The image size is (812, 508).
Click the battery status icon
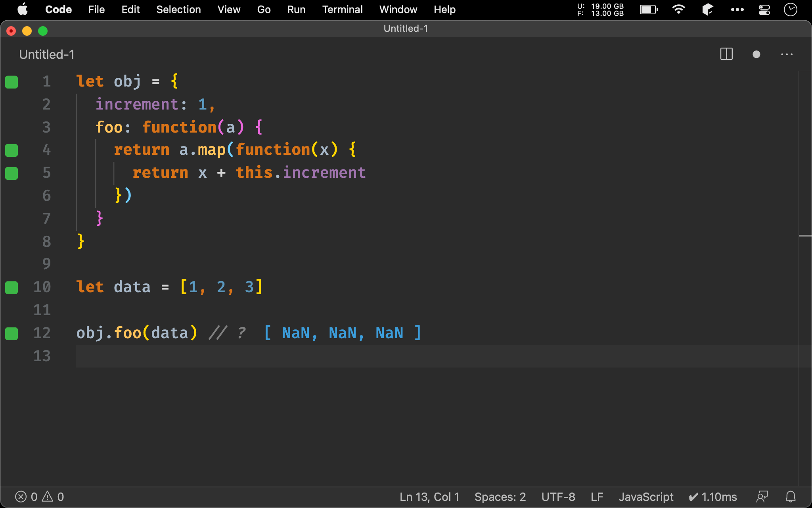(649, 10)
